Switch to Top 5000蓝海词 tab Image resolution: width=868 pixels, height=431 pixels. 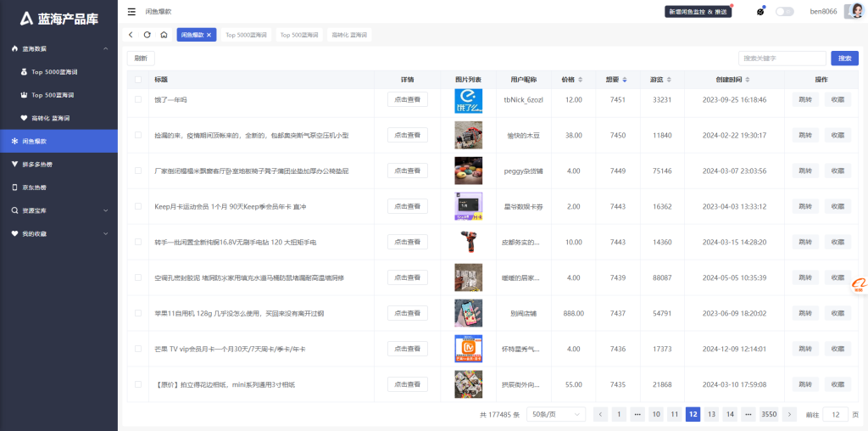[x=246, y=35]
